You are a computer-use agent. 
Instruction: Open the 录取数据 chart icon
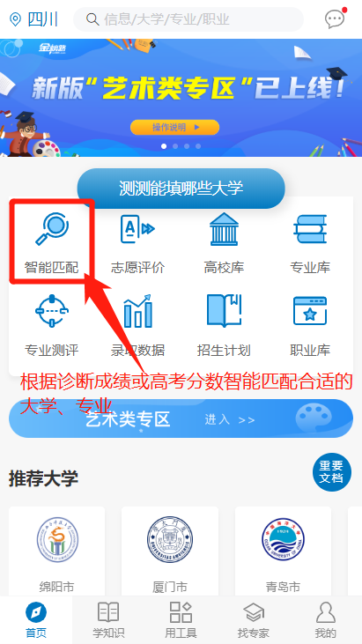(137, 311)
